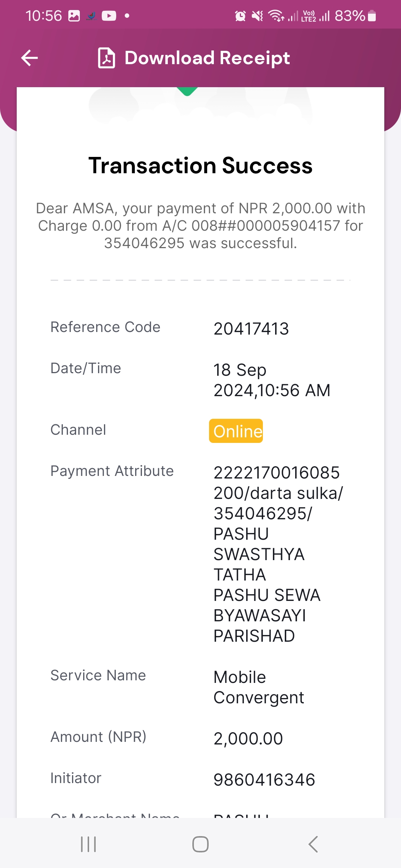
Task: Tap the green success checkmark icon
Action: pos(187,91)
